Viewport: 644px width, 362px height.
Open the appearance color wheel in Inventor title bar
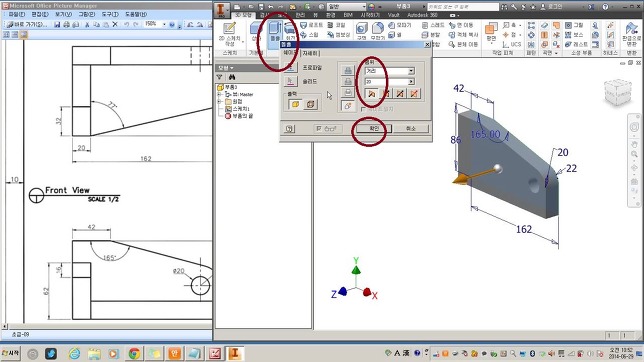(371, 7)
